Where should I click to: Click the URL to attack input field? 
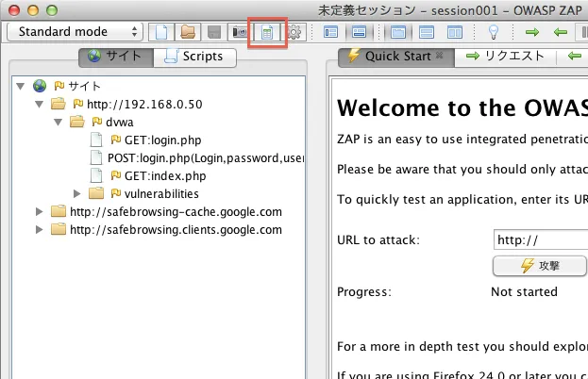(540, 240)
